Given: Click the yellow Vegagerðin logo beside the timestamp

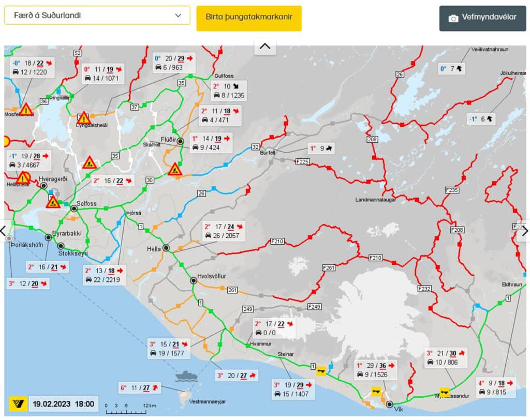Looking at the screenshot, I should pos(18,404).
